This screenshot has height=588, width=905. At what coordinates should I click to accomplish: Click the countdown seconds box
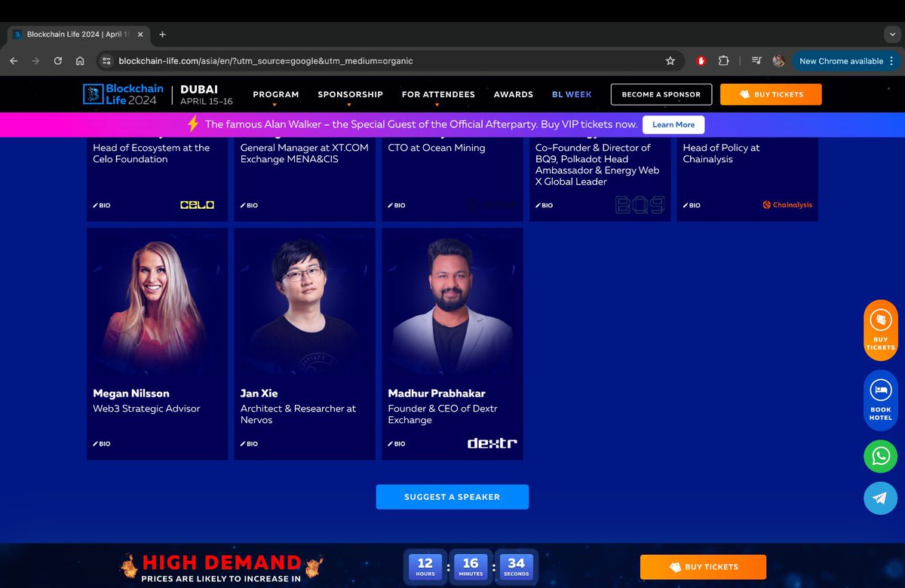click(517, 566)
